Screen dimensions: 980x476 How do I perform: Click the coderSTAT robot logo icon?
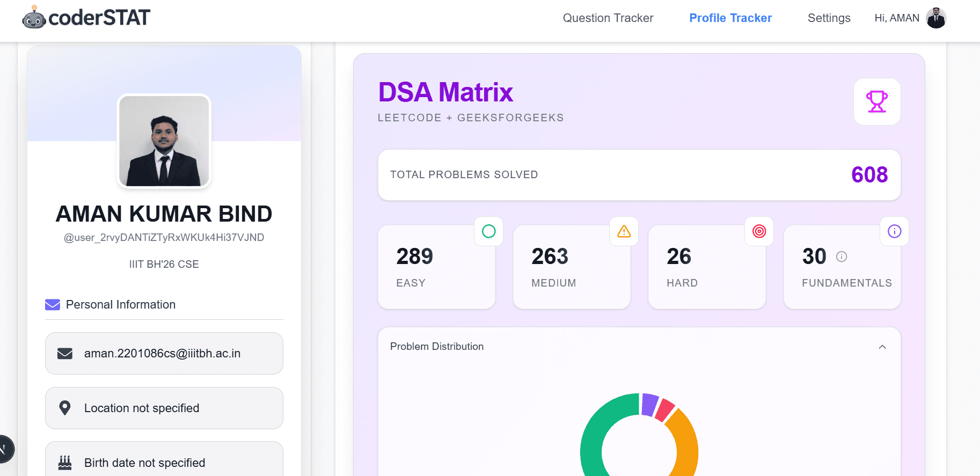(x=34, y=17)
